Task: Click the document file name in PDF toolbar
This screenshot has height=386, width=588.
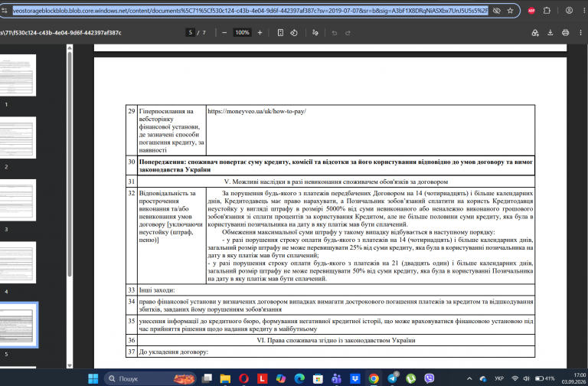Action: pyautogui.click(x=60, y=33)
